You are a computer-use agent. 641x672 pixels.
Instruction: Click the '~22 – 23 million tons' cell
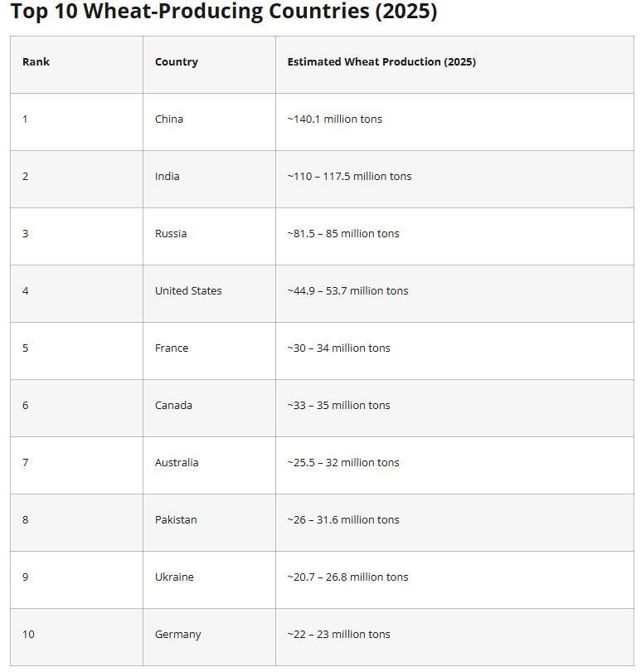point(338,635)
